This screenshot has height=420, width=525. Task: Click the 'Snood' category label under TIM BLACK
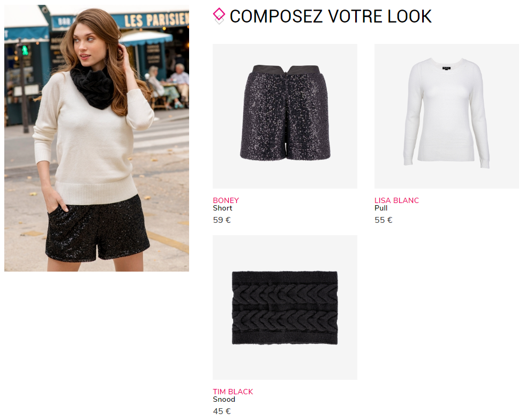[224, 399]
